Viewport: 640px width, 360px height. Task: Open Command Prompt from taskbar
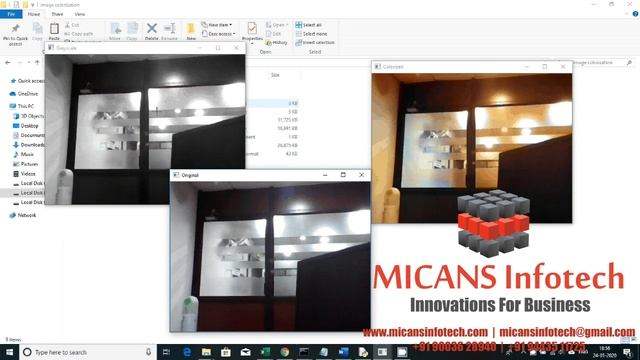click(304, 352)
